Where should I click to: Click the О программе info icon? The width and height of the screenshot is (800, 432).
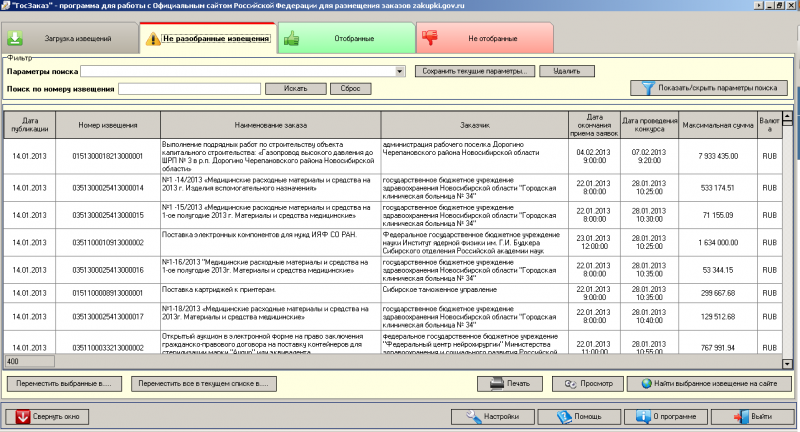pyautogui.click(x=643, y=417)
